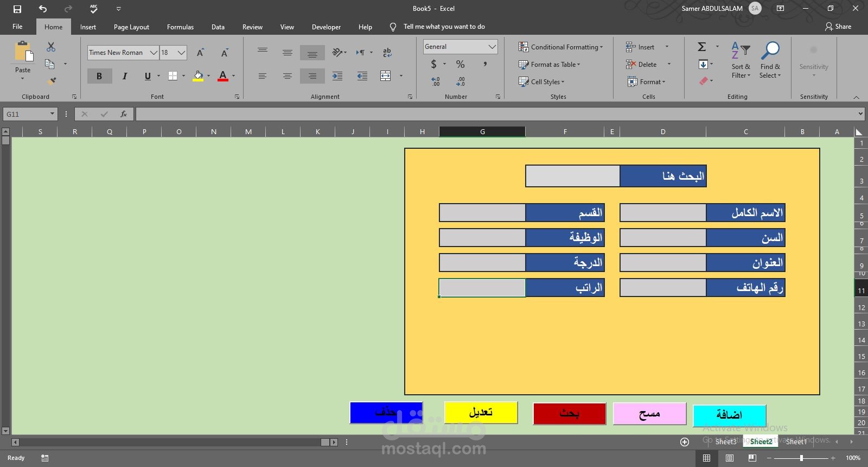Select the Sheet3 worksheet tab
The height and width of the screenshot is (467, 868).
click(x=726, y=442)
